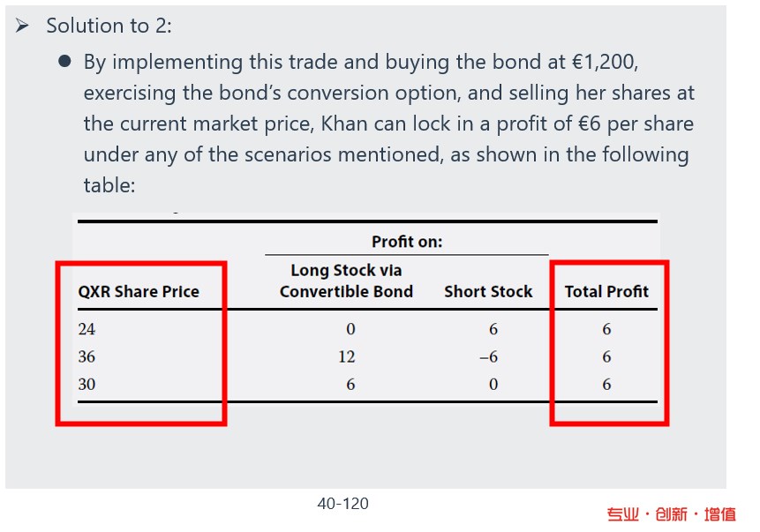Click the red Chinese watermark text
The height and width of the screenshot is (532, 760).
(672, 514)
